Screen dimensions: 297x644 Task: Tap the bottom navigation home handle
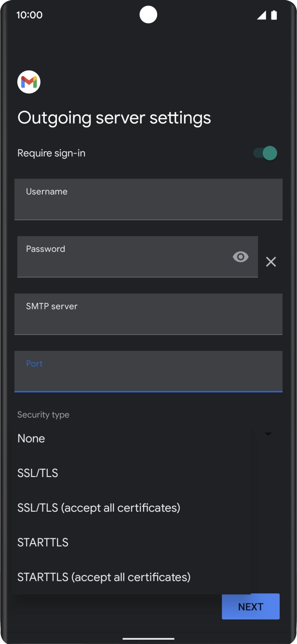(148, 638)
